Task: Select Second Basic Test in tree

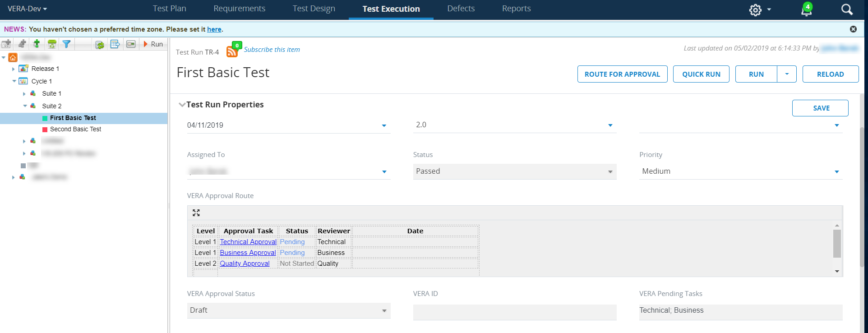Action: (75, 129)
